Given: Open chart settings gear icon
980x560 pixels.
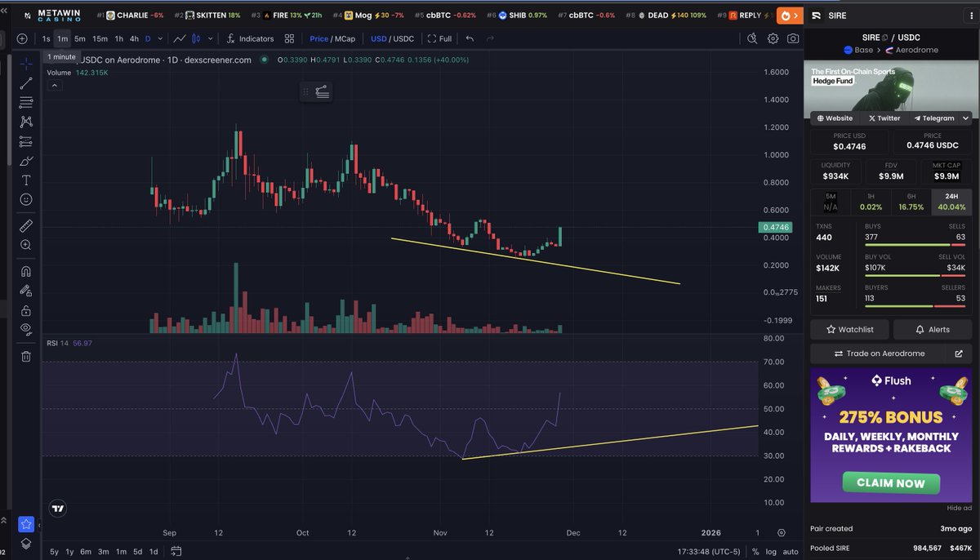Looking at the screenshot, I should (x=773, y=38).
